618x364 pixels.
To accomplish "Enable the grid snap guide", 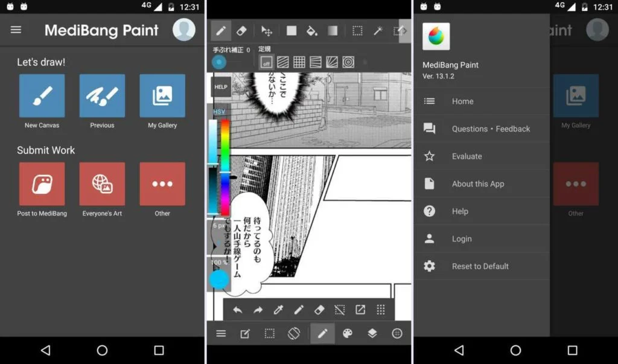I will coord(299,62).
